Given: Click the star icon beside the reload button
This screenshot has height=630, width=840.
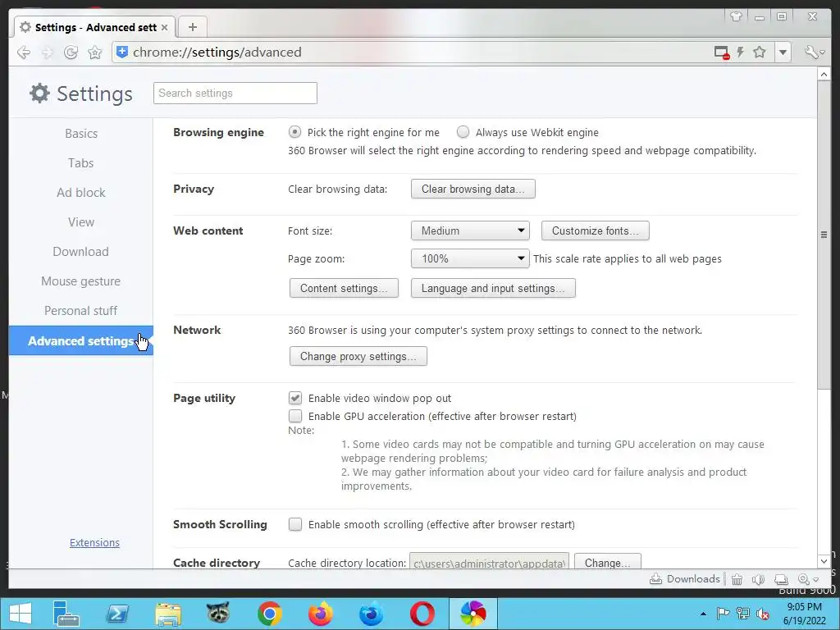Looking at the screenshot, I should 95,52.
